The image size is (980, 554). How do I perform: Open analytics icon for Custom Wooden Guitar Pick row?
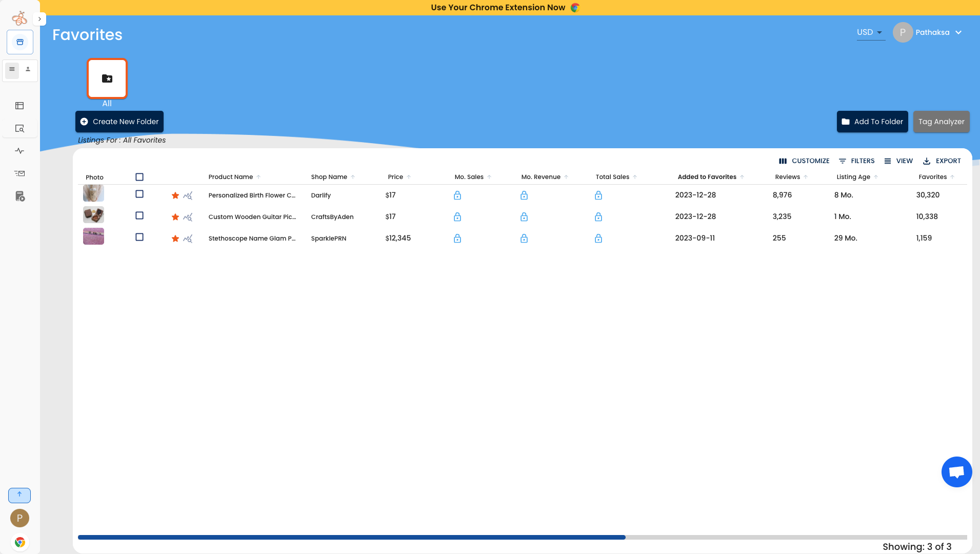[188, 217]
